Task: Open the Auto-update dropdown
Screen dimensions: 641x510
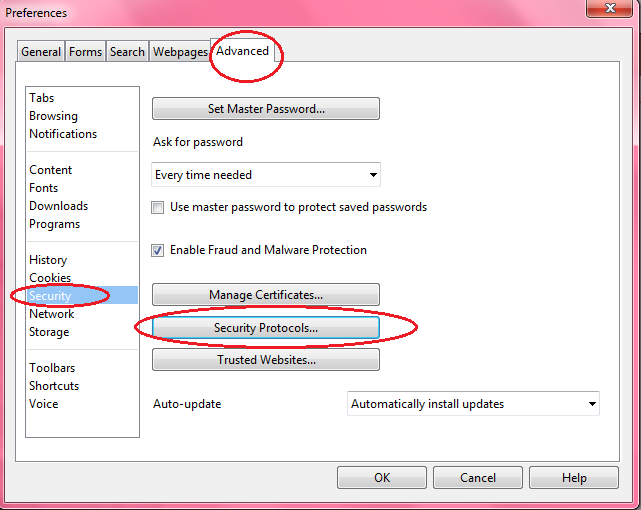Action: 473,404
